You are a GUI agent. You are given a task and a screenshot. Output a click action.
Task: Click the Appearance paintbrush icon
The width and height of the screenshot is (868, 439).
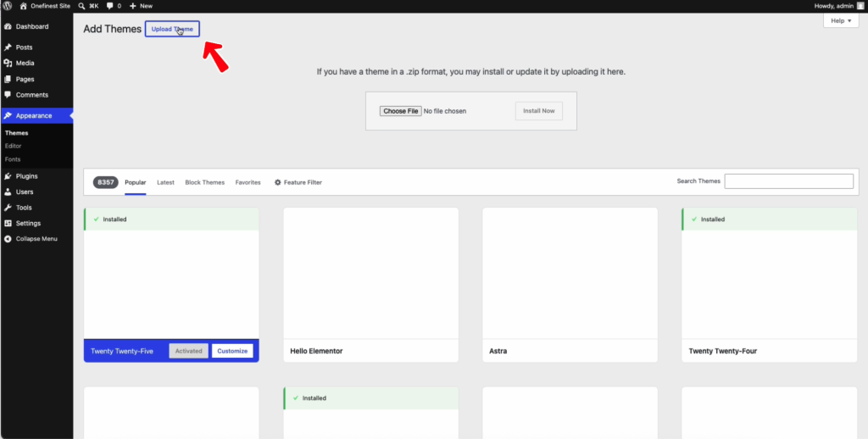(8, 116)
